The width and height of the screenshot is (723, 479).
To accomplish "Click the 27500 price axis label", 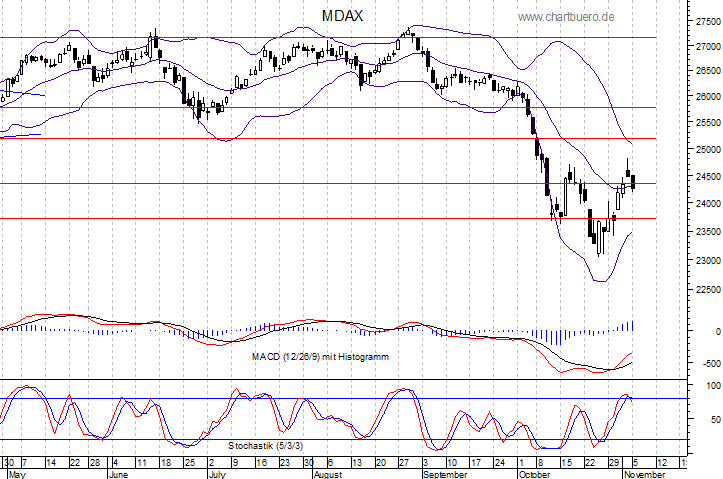I will pos(706,20).
